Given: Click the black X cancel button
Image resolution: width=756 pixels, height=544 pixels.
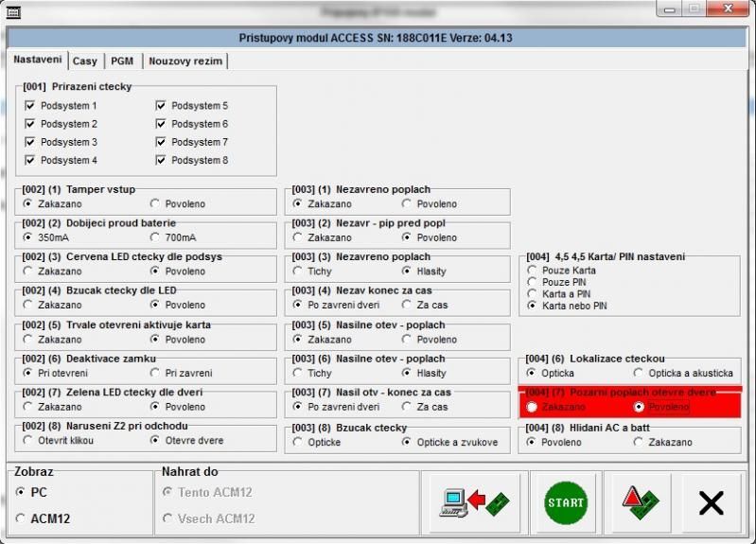Looking at the screenshot, I should click(x=710, y=502).
